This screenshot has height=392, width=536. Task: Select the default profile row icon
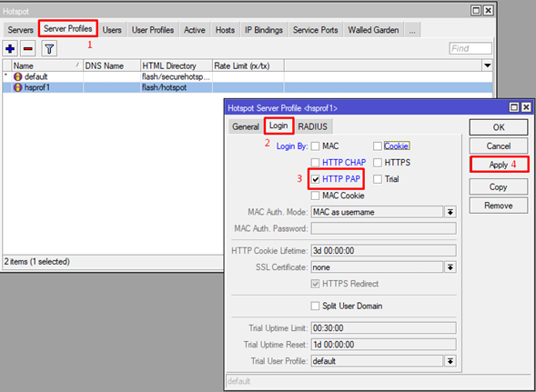(18, 77)
